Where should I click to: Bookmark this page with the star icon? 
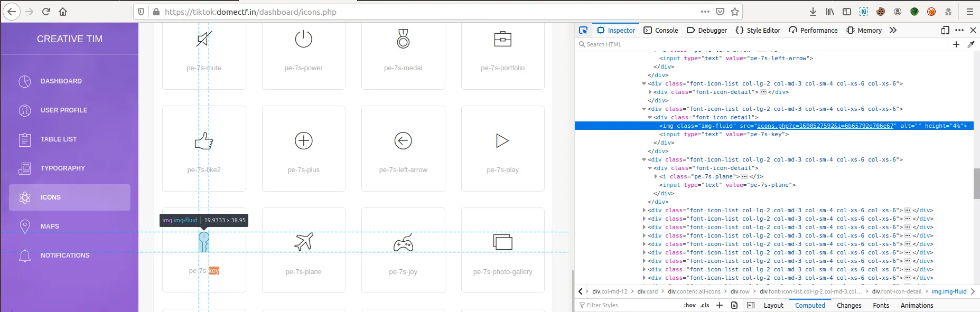(x=734, y=12)
